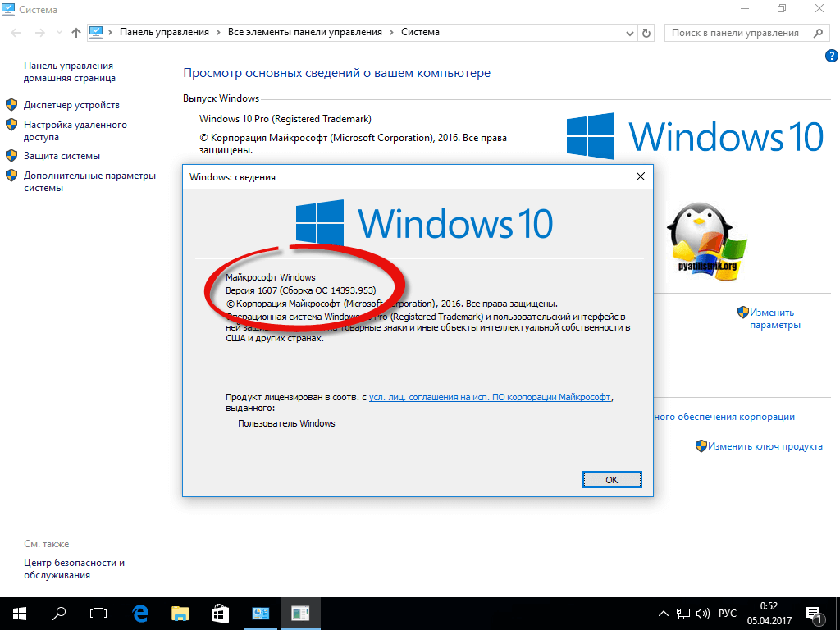Image resolution: width=840 pixels, height=630 pixels.
Task: Open Task View on the taskbar
Action: (98, 614)
